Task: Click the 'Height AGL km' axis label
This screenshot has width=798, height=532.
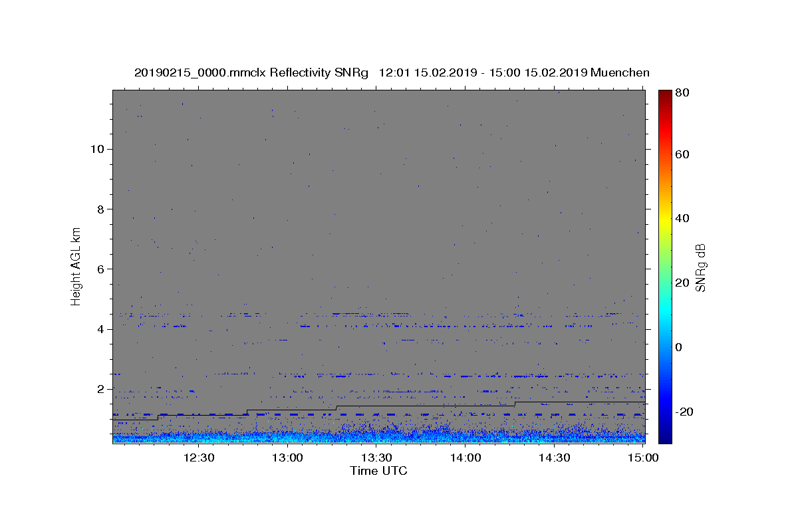Action: (x=76, y=265)
